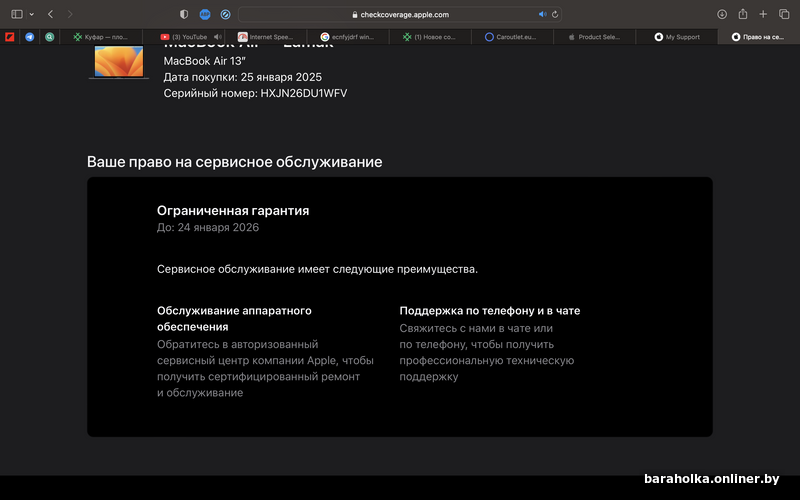
Task: Go forward to the next page
Action: pos(70,14)
